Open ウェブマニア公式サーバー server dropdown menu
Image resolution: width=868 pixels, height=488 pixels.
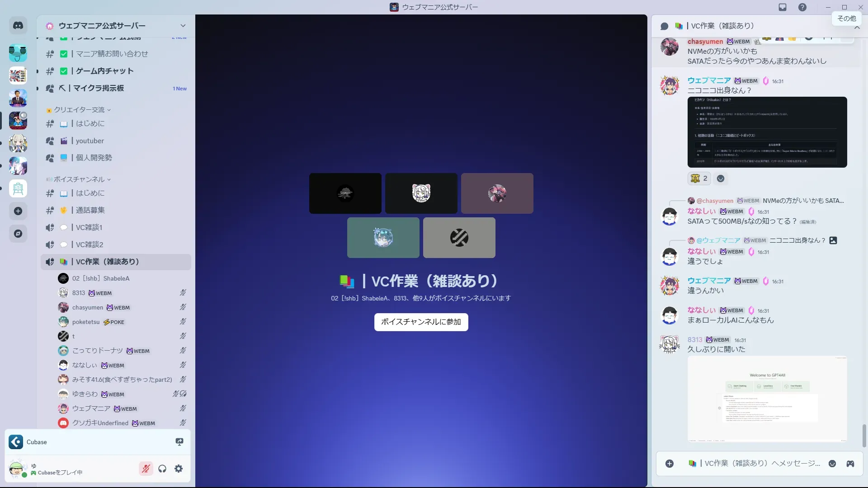point(183,26)
